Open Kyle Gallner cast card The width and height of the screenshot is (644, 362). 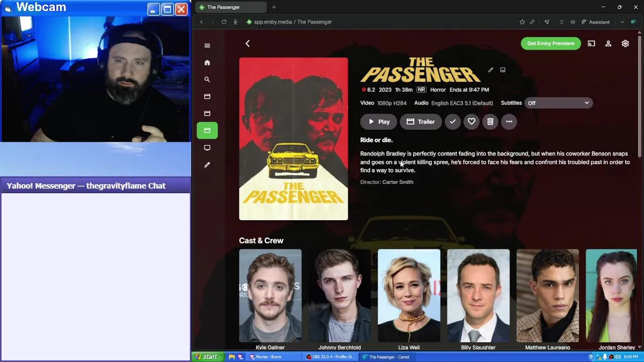[270, 300]
